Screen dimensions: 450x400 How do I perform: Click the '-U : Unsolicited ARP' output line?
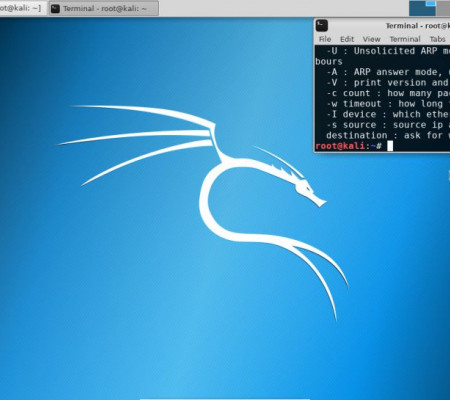pyautogui.click(x=388, y=51)
